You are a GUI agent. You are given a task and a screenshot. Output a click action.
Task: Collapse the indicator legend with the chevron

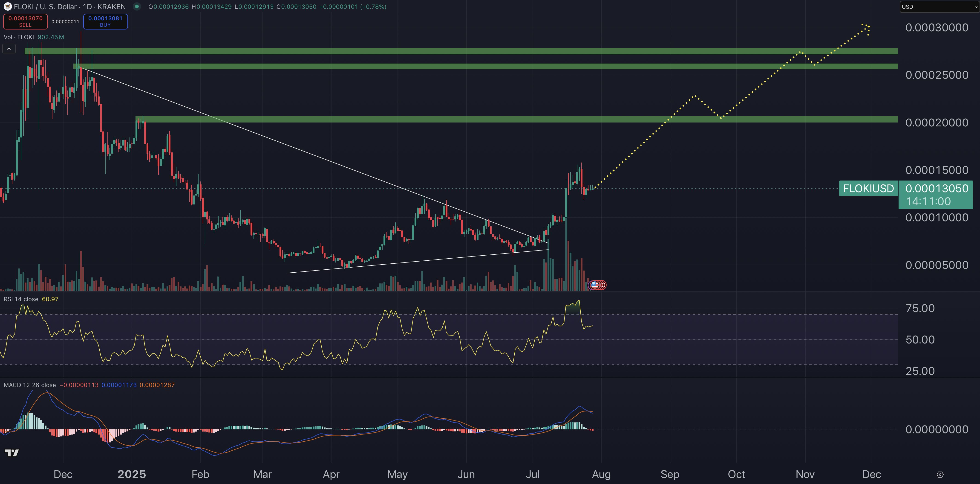[9, 49]
